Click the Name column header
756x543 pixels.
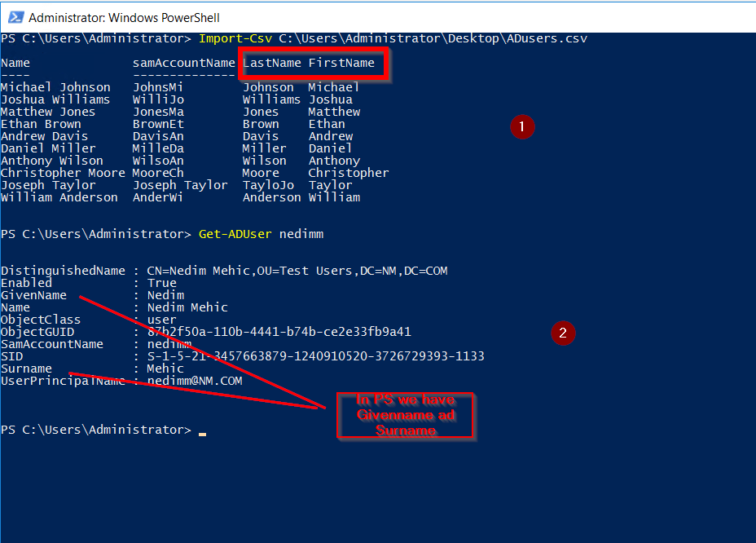point(14,62)
